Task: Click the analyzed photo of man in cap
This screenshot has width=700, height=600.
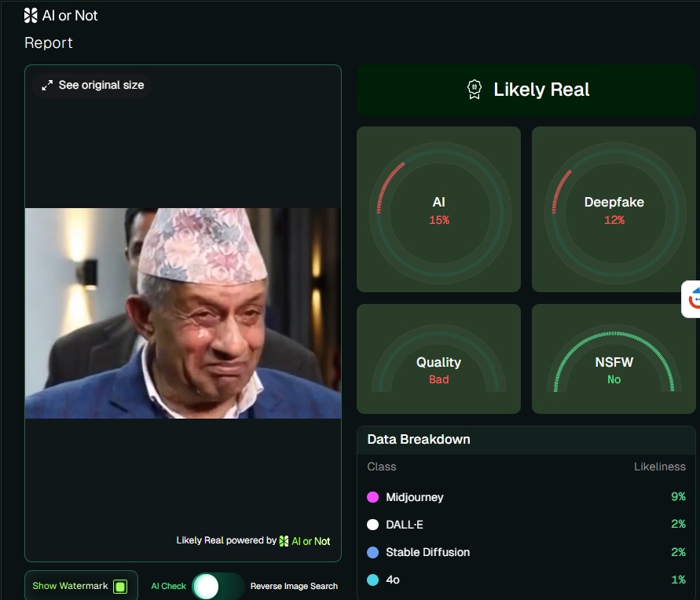Action: [x=183, y=313]
